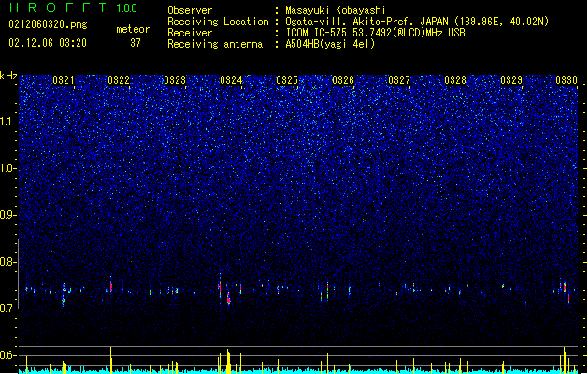
Task: Click observer name Masayuki Kobayashi
Action: pyautogui.click(x=336, y=10)
